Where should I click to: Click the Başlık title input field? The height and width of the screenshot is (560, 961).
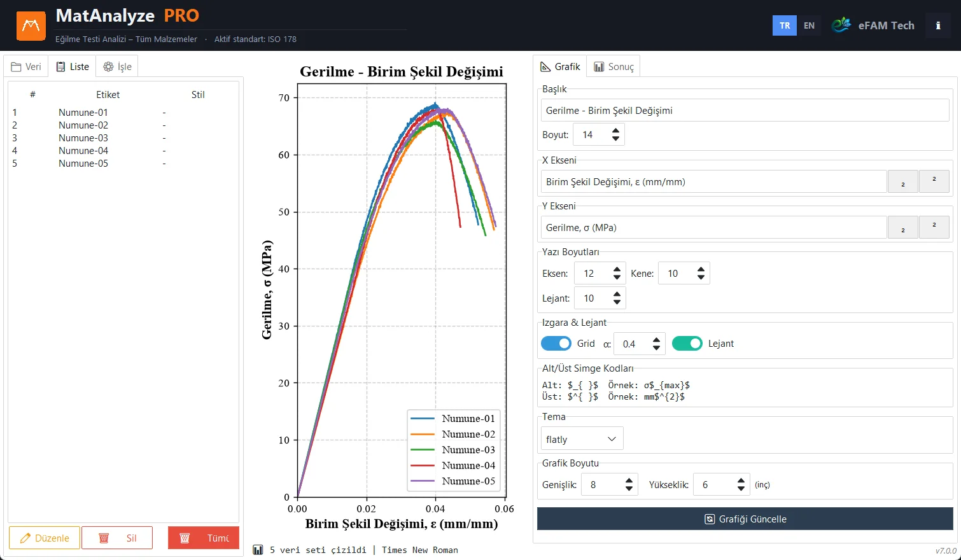(745, 110)
